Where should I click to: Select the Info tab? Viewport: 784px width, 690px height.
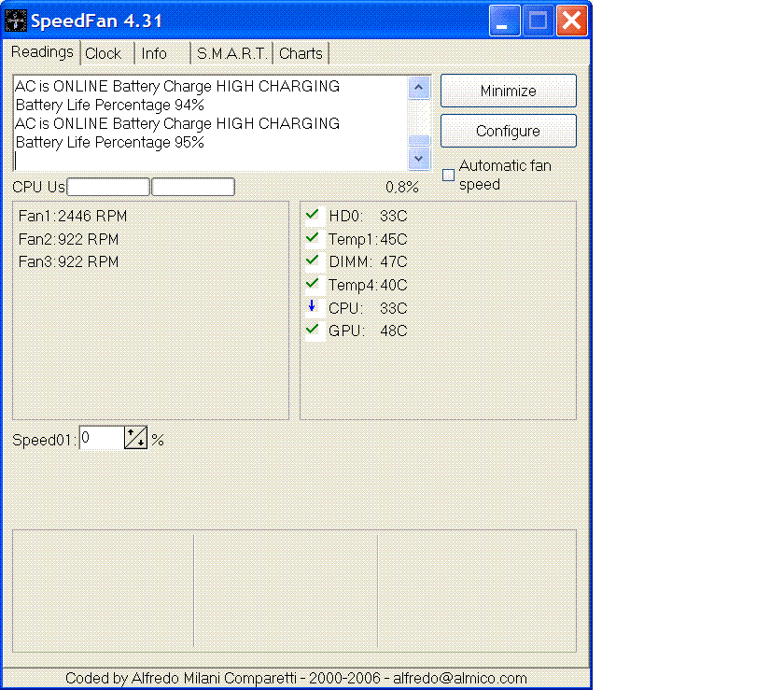pos(155,54)
